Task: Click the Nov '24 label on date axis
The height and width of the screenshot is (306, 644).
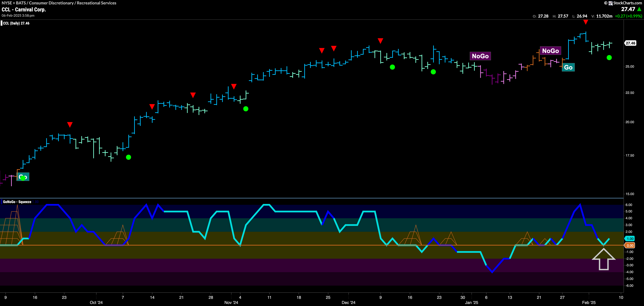Action: [231, 302]
